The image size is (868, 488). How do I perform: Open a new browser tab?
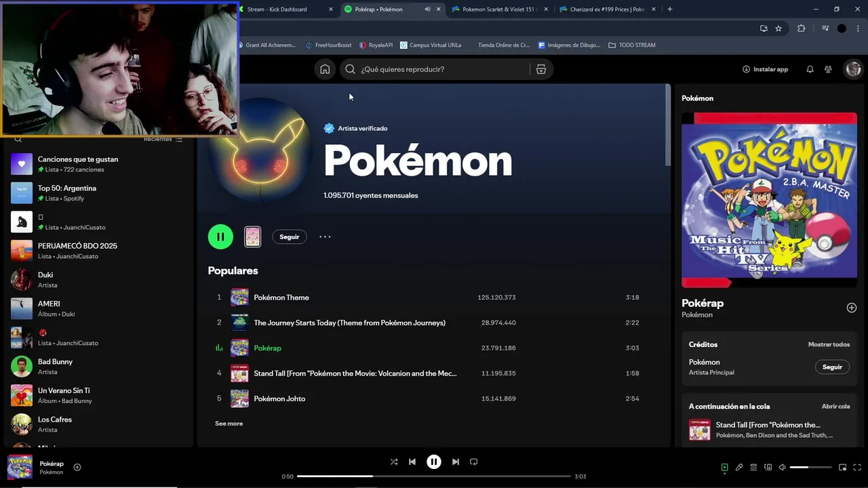point(670,9)
